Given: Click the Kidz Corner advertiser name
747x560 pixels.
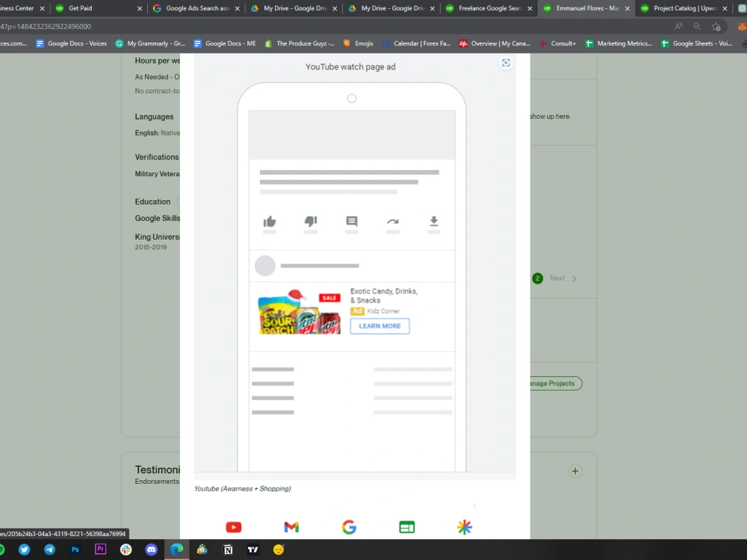Looking at the screenshot, I should [383, 311].
